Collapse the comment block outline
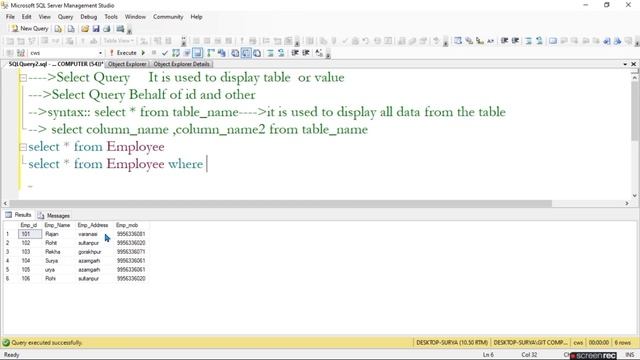The width and height of the screenshot is (640, 360). coord(23,78)
